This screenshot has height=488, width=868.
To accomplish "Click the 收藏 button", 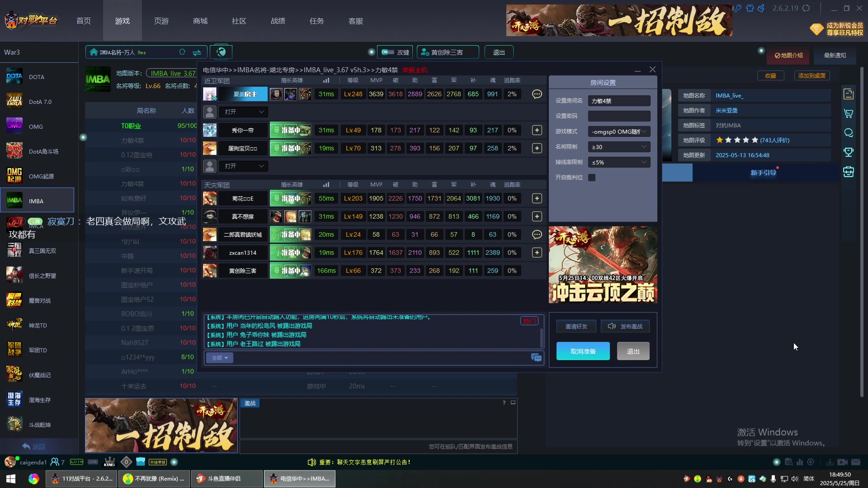I will [770, 75].
